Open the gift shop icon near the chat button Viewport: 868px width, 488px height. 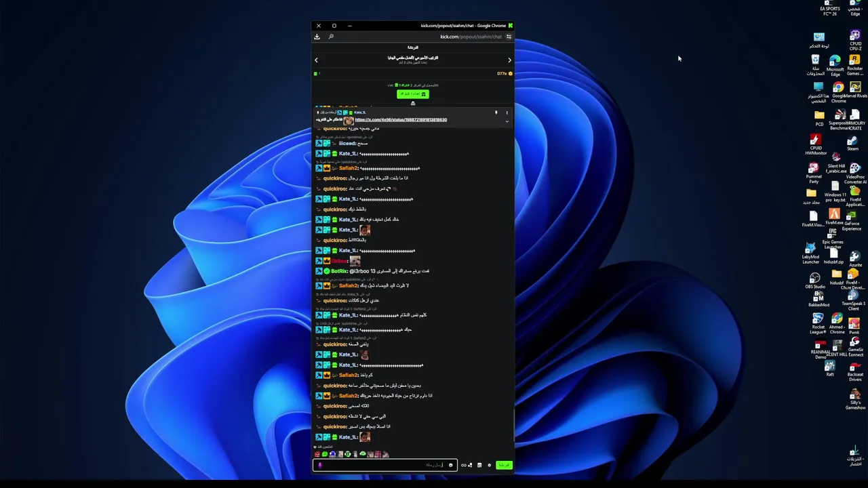[x=479, y=465]
